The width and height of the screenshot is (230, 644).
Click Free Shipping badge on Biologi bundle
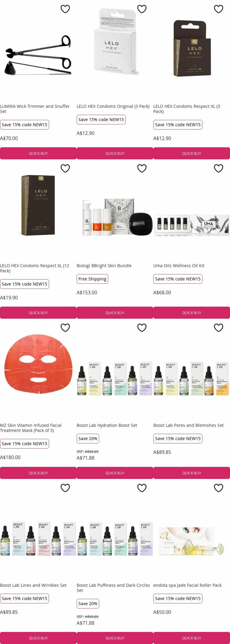(x=92, y=279)
